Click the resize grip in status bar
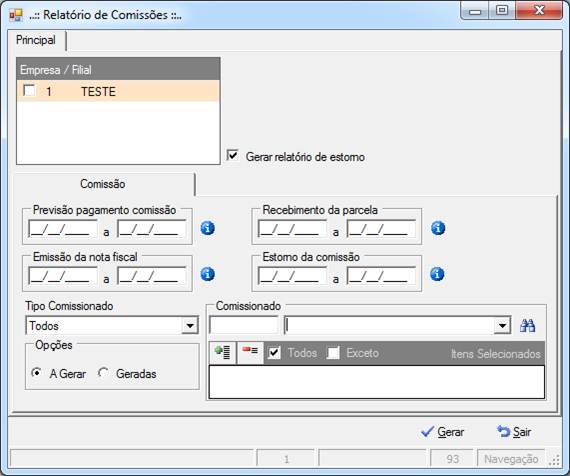570x476 pixels. 555,460
